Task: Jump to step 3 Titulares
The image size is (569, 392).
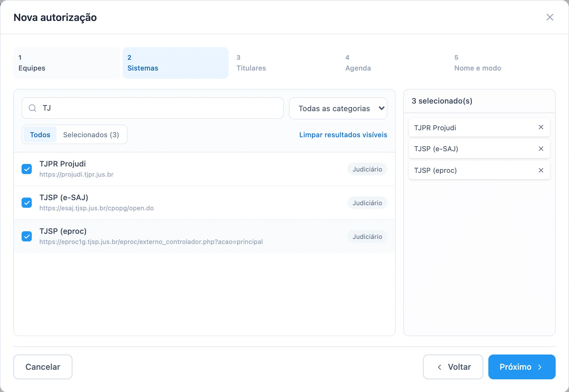Action: 284,63
